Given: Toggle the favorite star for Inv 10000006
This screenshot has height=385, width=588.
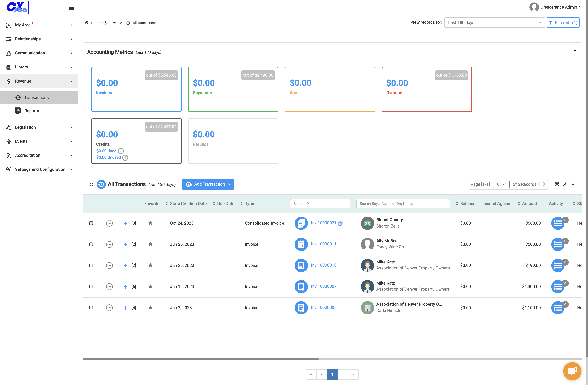Looking at the screenshot, I should [x=150, y=308].
